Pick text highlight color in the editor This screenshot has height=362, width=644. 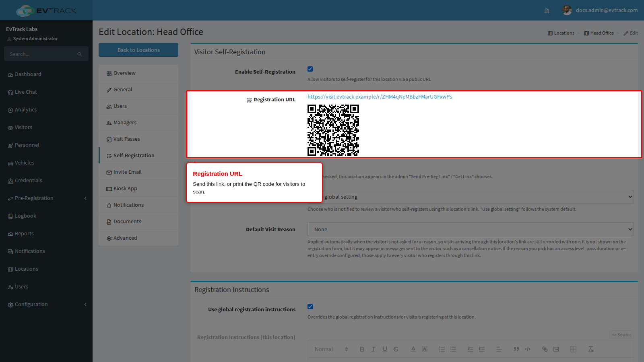pyautogui.click(x=424, y=349)
